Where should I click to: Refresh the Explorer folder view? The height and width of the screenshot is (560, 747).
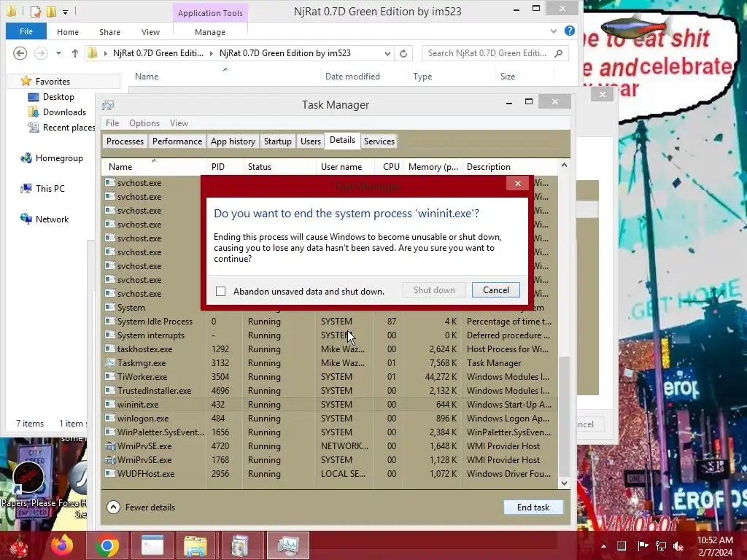pyautogui.click(x=403, y=53)
